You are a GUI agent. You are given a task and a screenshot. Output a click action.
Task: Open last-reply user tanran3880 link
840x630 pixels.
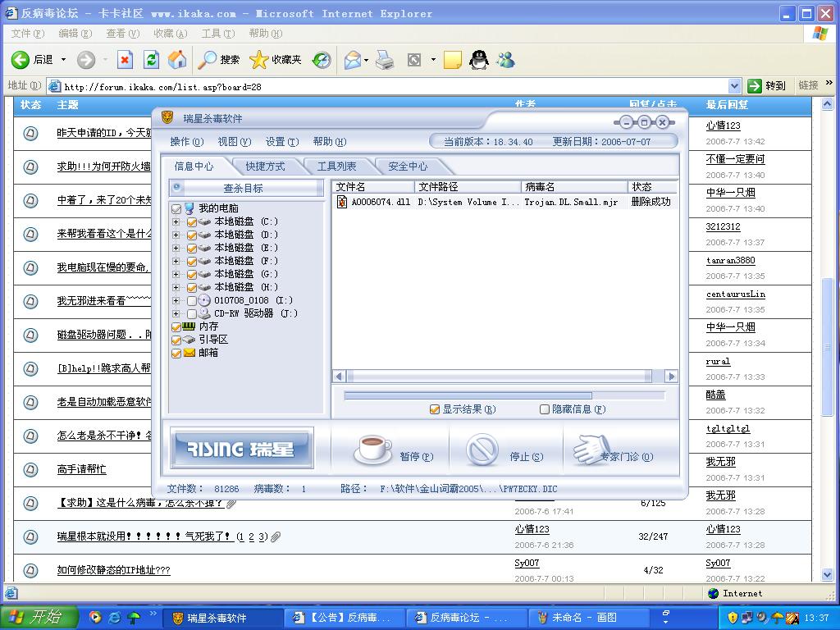click(730, 260)
